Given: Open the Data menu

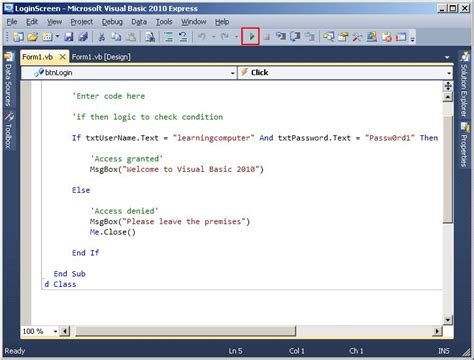Looking at the screenshot, I should coord(139,22).
